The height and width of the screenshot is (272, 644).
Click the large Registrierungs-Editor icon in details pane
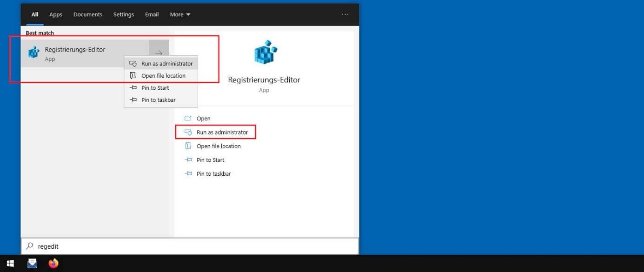264,53
